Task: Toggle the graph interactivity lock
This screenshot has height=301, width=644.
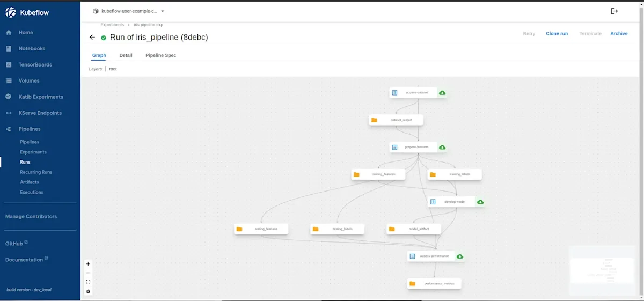Action: 89,291
